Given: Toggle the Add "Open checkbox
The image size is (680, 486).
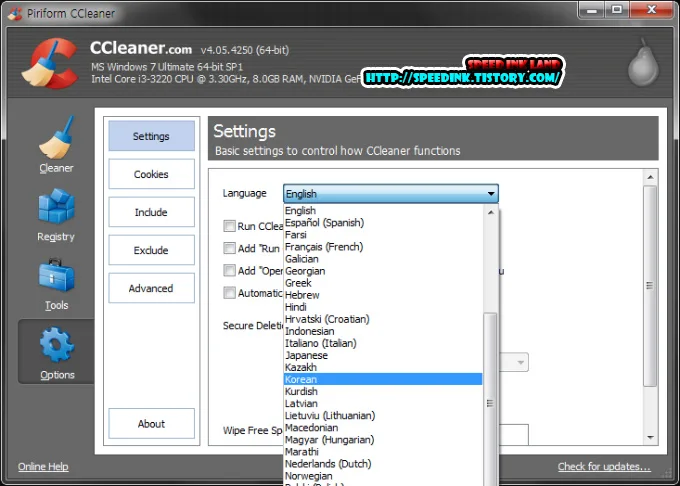Looking at the screenshot, I should point(229,271).
